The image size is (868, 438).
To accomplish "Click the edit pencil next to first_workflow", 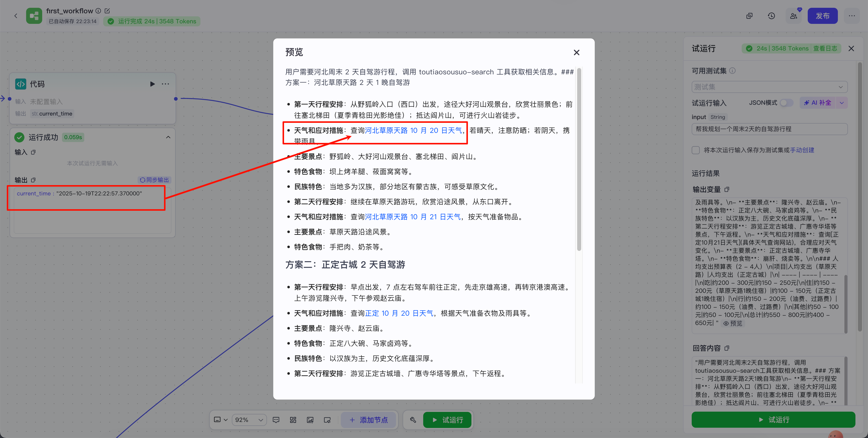I will (107, 11).
